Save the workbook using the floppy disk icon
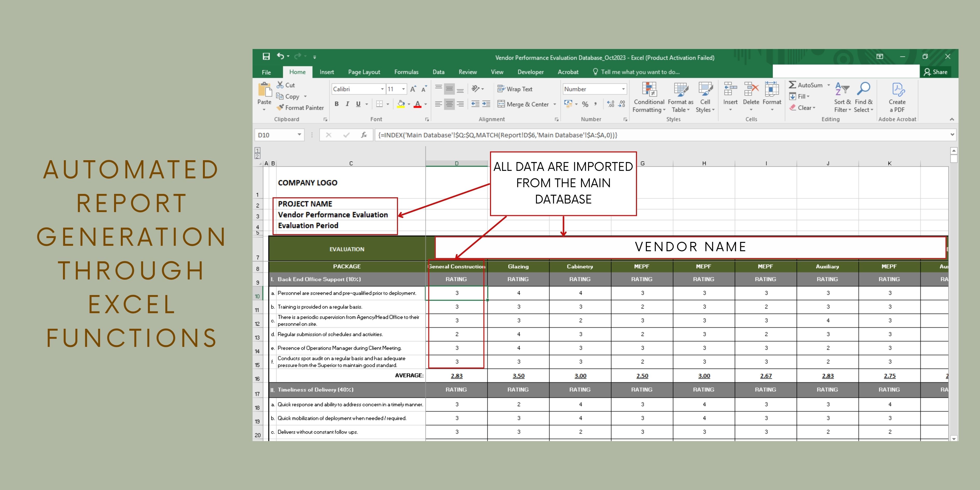 pos(266,57)
